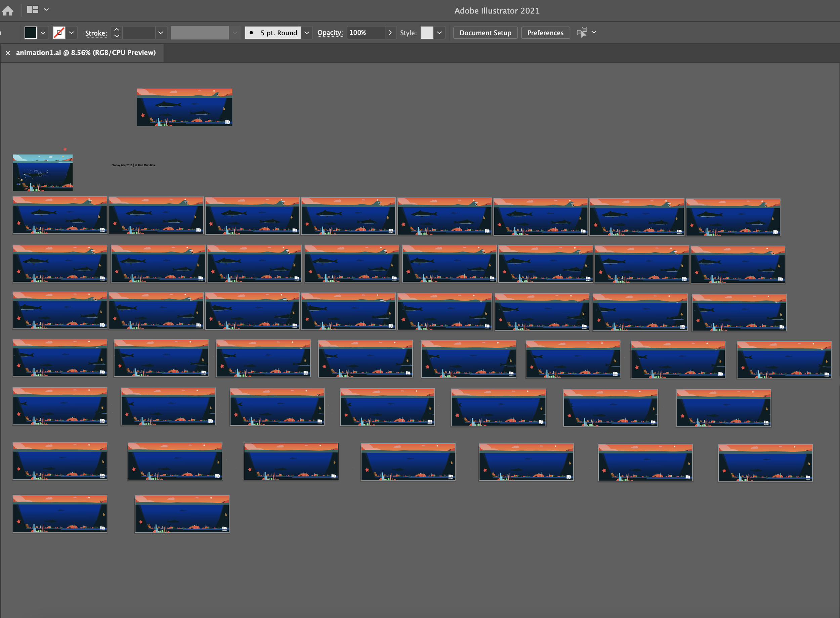Select the light-blue whale artboard thumbnail
The image size is (840, 618).
(x=43, y=173)
